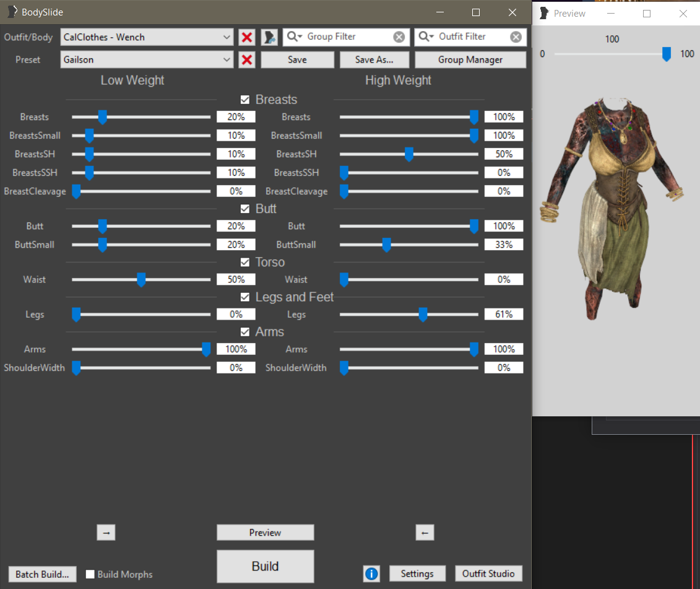Open the Group Filter search magnifier menu
The width and height of the screenshot is (700, 589).
click(x=294, y=37)
